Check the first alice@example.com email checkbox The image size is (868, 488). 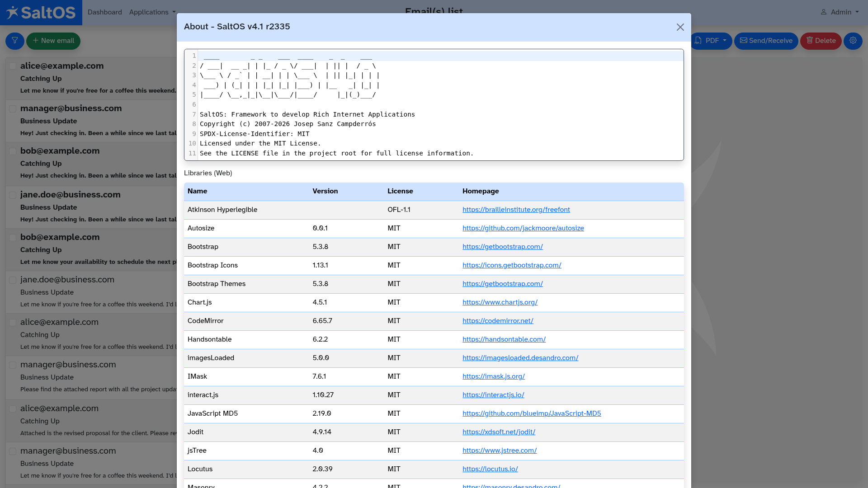[x=13, y=66]
